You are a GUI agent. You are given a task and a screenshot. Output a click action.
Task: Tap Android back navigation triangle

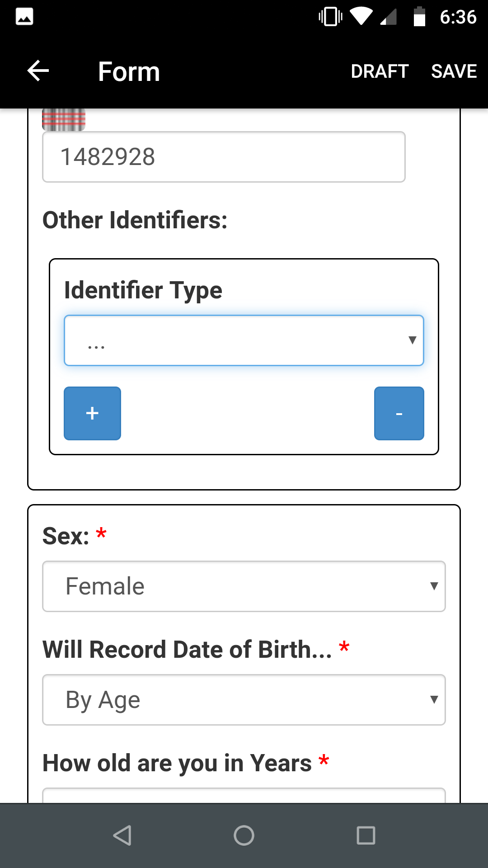click(122, 835)
